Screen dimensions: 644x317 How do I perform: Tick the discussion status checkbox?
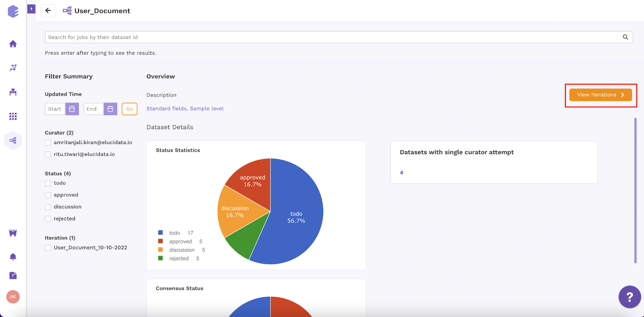click(48, 207)
